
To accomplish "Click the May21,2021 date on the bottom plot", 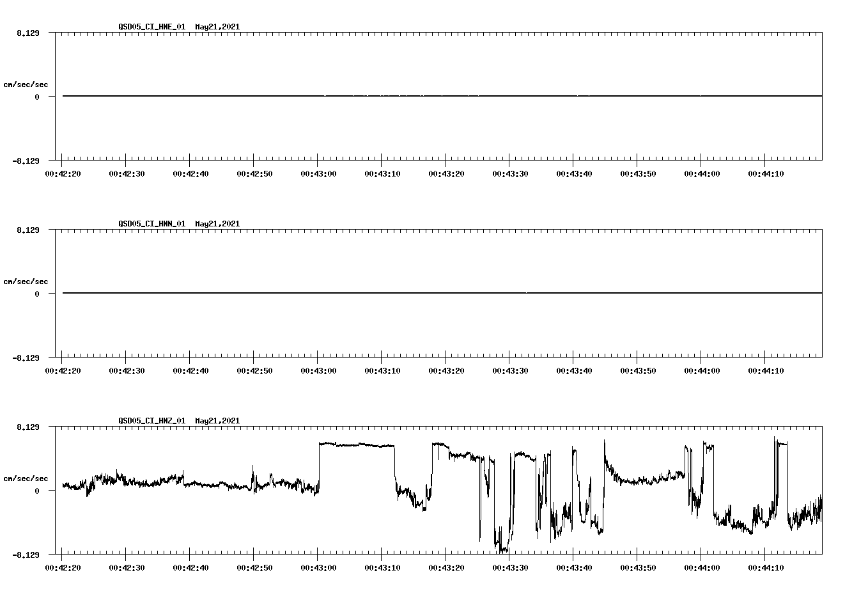I will tap(216, 421).
